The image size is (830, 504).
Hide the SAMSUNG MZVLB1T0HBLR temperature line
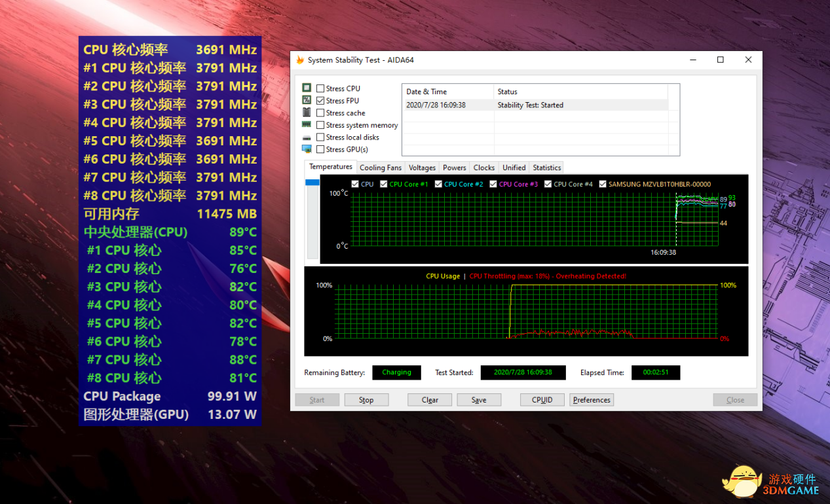[x=603, y=185]
